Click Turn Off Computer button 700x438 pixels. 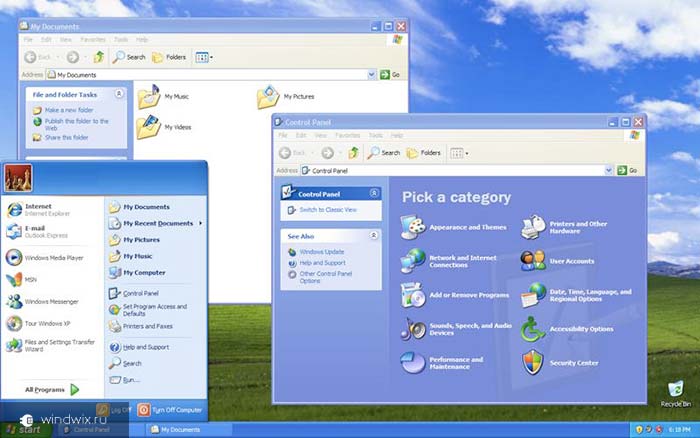(x=170, y=410)
